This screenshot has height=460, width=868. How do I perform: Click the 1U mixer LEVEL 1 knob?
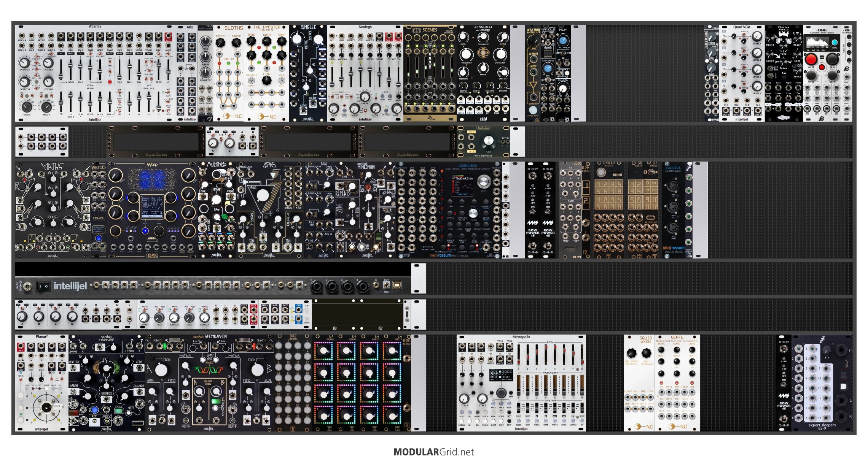coord(144,317)
